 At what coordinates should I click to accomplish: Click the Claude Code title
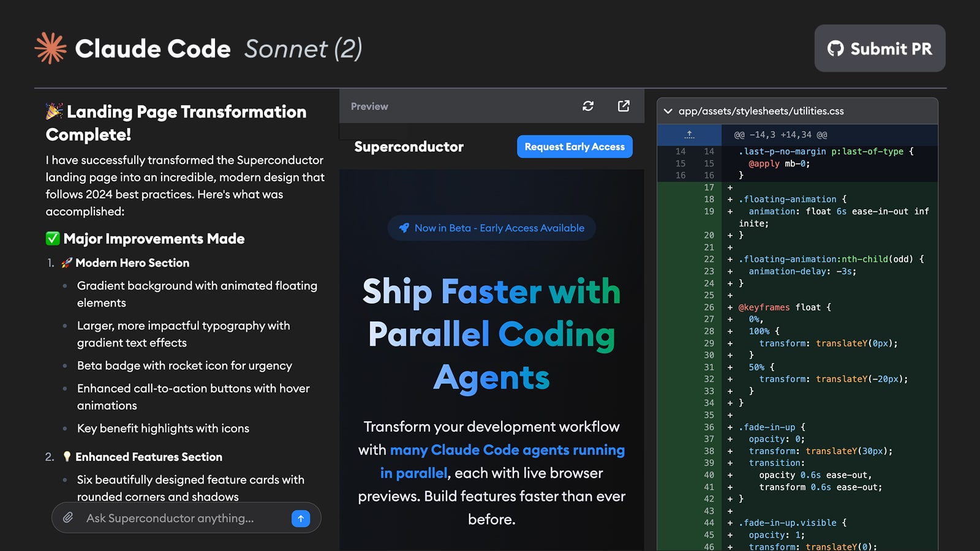coord(153,48)
